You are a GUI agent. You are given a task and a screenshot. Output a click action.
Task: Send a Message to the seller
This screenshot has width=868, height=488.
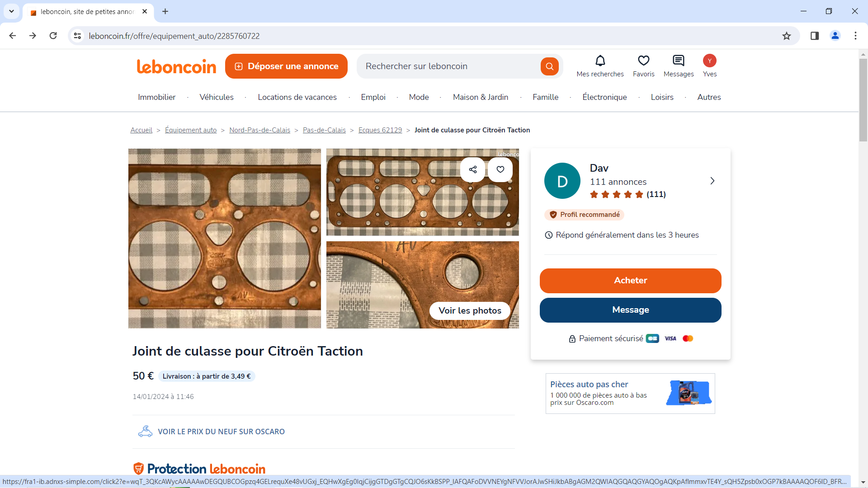(630, 310)
